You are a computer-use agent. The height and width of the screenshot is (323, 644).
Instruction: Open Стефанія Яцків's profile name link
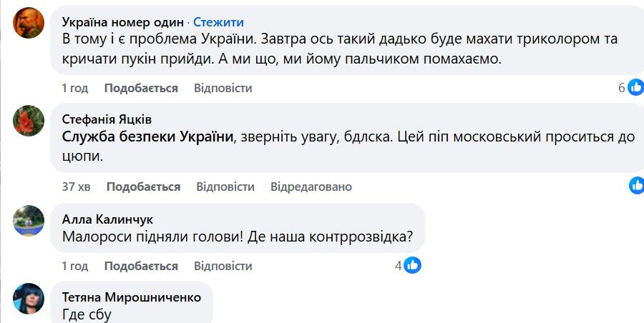point(107,119)
